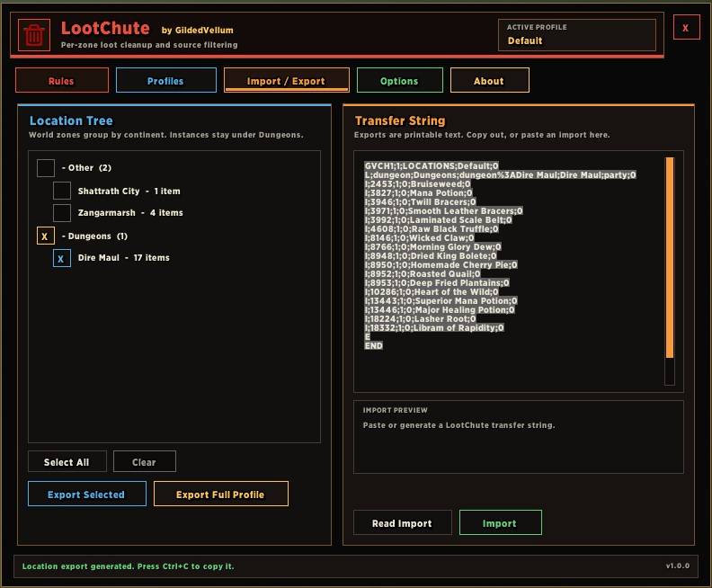Go to the Options tab

click(399, 80)
